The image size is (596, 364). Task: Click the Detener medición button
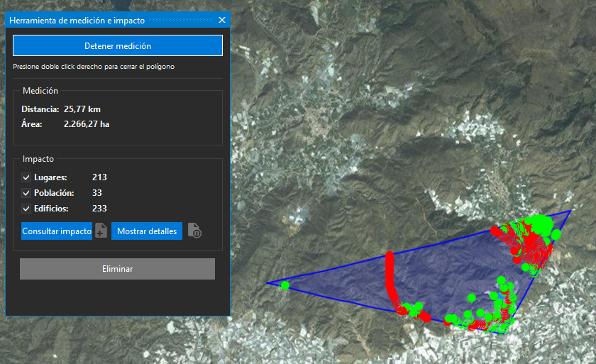coord(118,45)
